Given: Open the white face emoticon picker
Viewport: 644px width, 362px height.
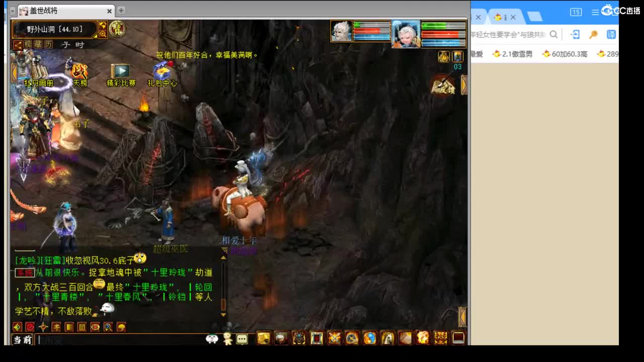Looking at the screenshot, I should (x=212, y=339).
